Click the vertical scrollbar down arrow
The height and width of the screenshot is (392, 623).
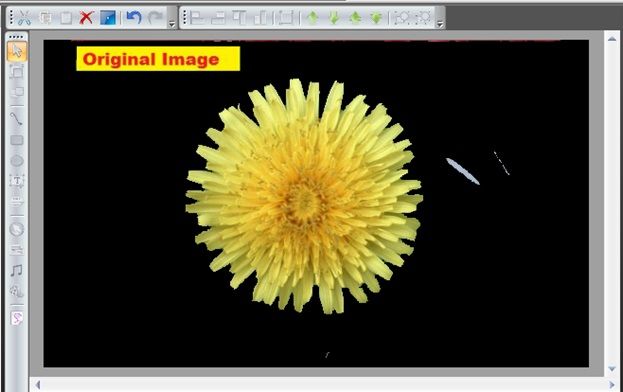tap(612, 369)
